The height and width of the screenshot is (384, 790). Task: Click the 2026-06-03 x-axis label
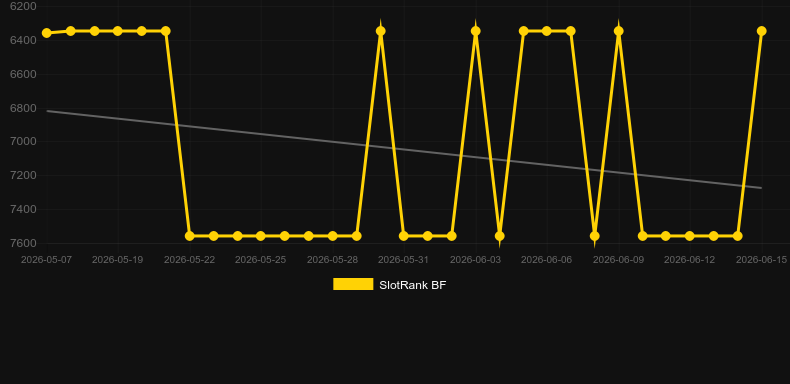click(x=476, y=260)
